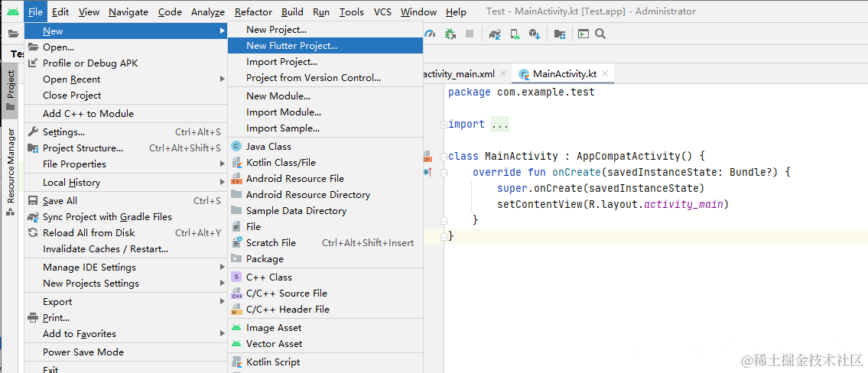
Task: Click the override gutter marker beside onCreate
Action: coord(427,172)
